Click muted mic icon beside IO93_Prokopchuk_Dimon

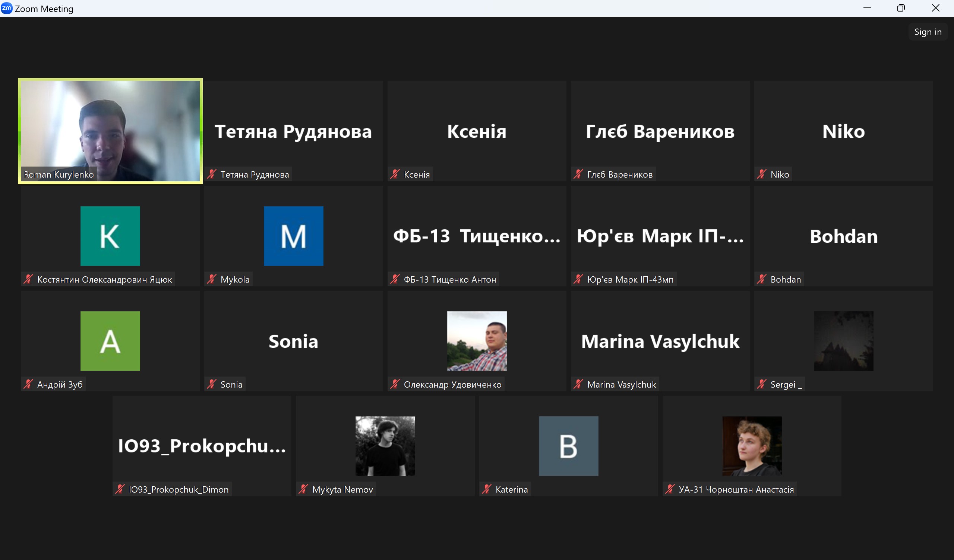120,489
